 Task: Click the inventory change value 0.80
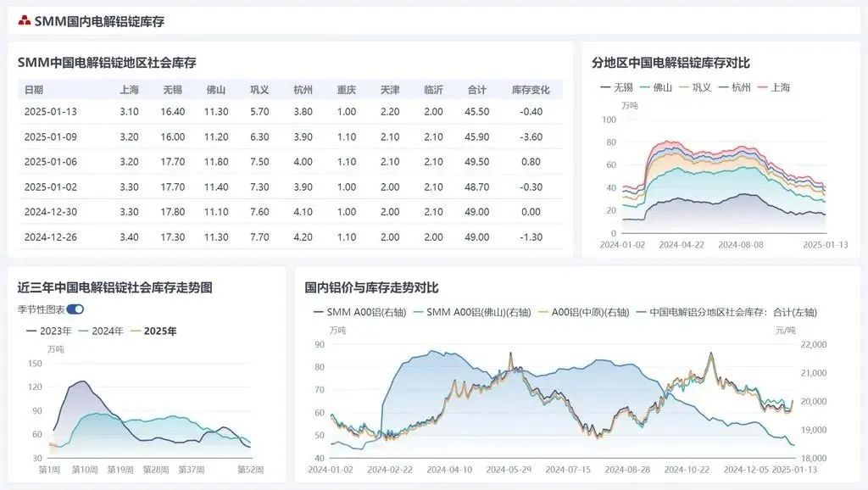click(531, 162)
